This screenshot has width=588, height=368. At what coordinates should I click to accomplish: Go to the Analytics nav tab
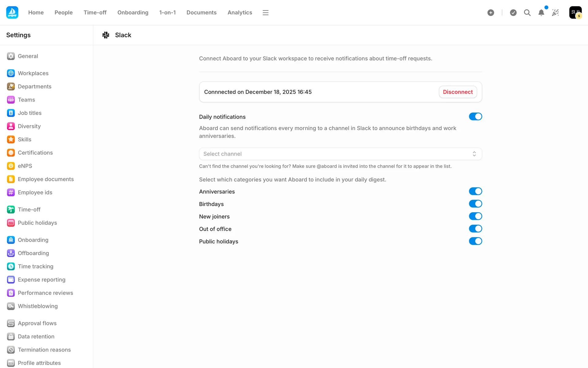pos(239,13)
